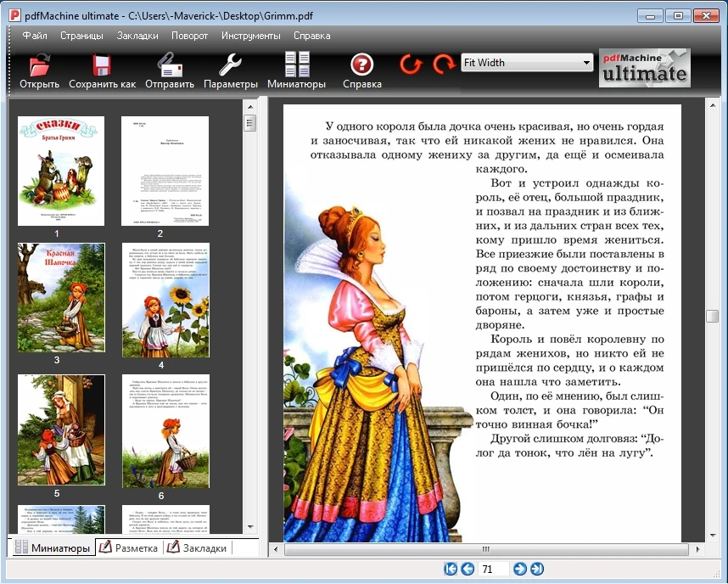This screenshot has height=584, width=728.
Task: Click horizontal scrollbar left arrow
Action: [276, 549]
